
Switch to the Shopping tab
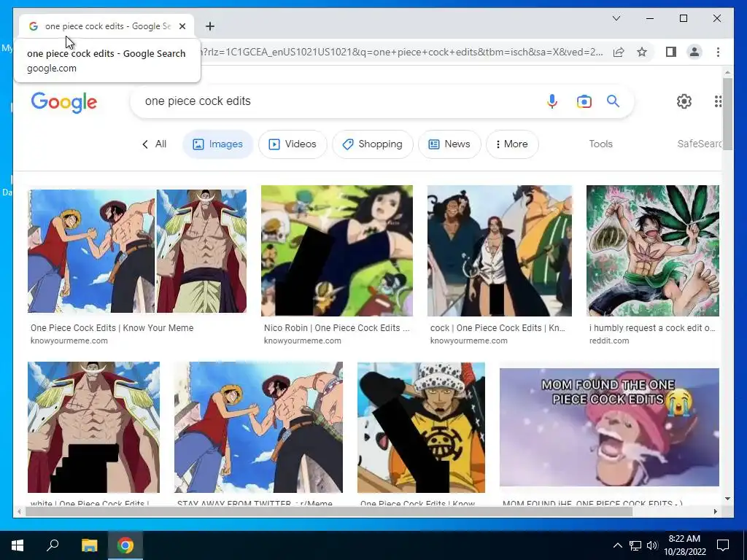coord(373,144)
